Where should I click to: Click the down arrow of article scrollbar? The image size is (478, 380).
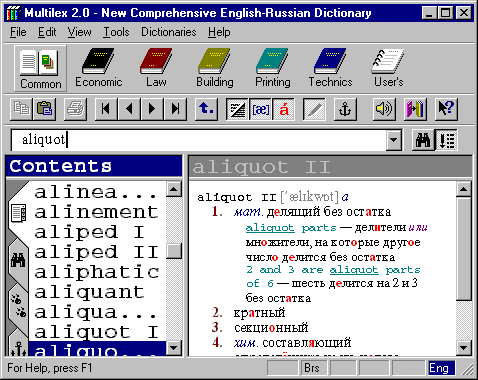[464, 348]
